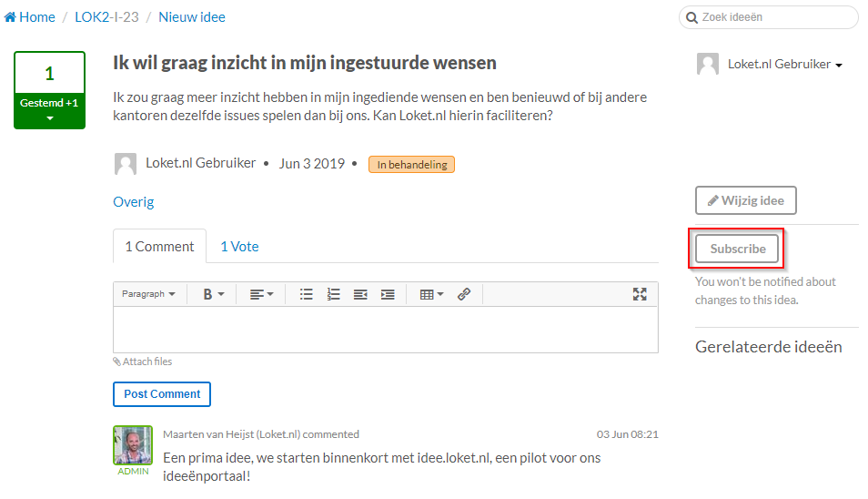Click the indent icon in editor
868x499 pixels.
[388, 294]
